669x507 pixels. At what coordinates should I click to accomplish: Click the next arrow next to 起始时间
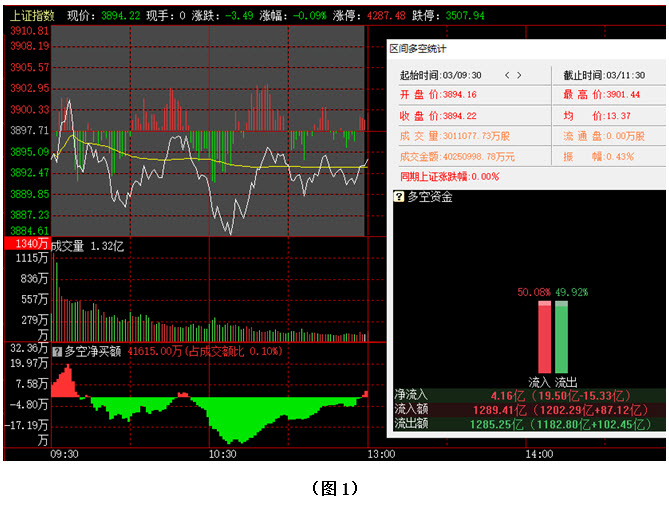tap(519, 75)
